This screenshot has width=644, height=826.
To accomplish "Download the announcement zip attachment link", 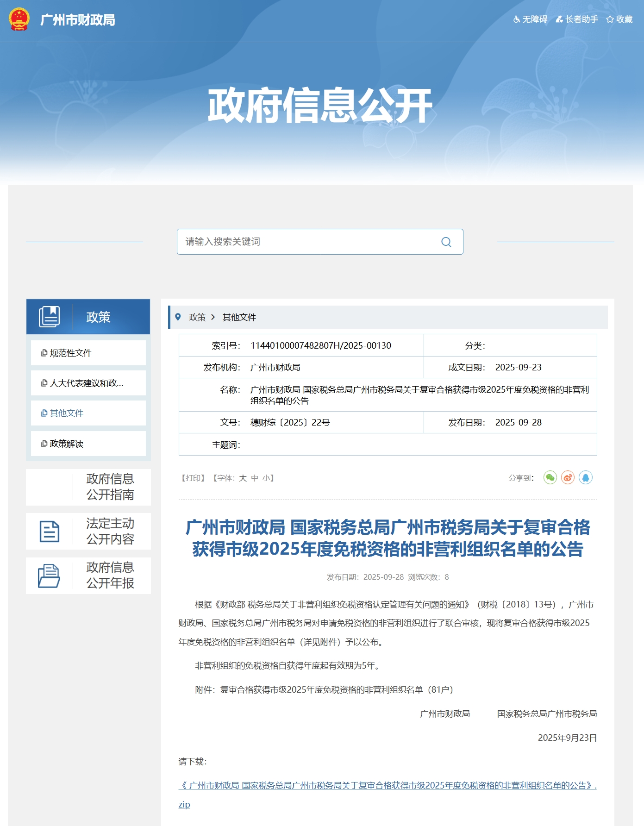I will (387, 786).
